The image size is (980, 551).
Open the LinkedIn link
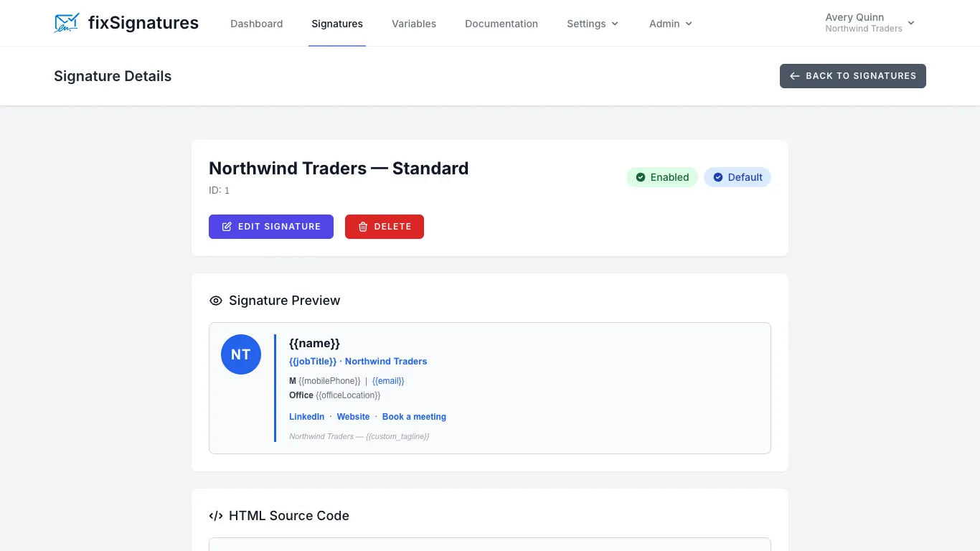pyautogui.click(x=307, y=417)
